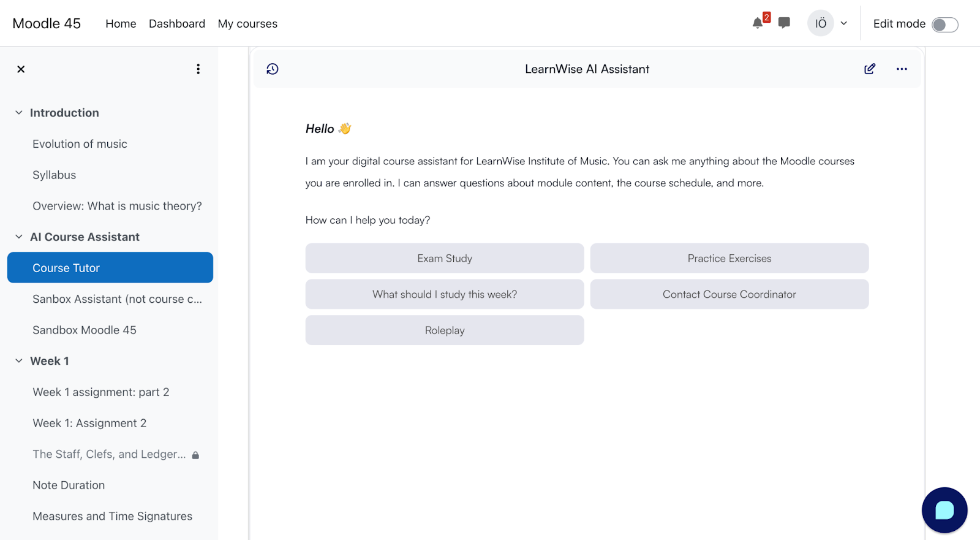Collapse the AI Course Assistant section

pos(19,237)
